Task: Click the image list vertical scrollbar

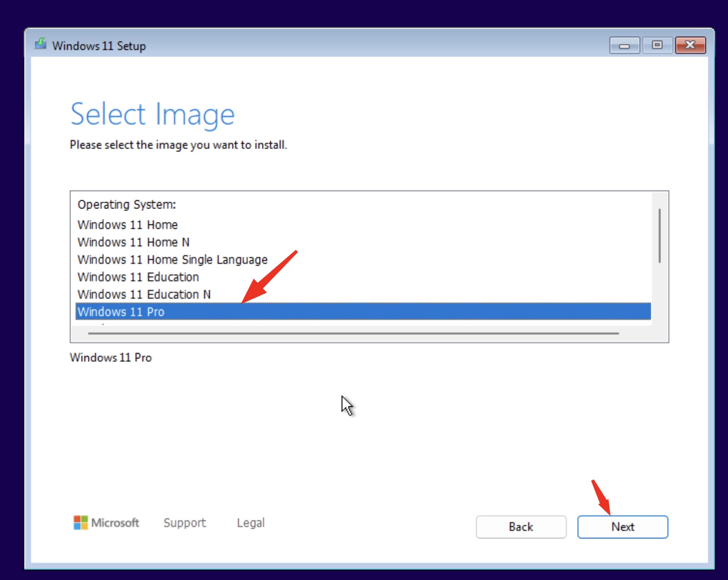Action: [x=659, y=236]
